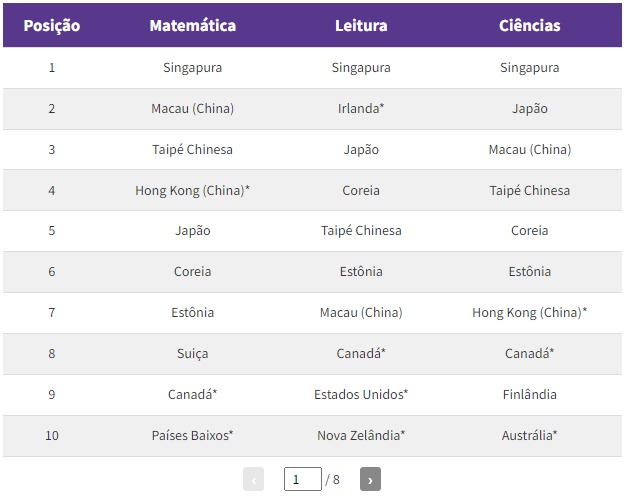Click the page number input field
This screenshot has width=637, height=503.
click(x=302, y=480)
